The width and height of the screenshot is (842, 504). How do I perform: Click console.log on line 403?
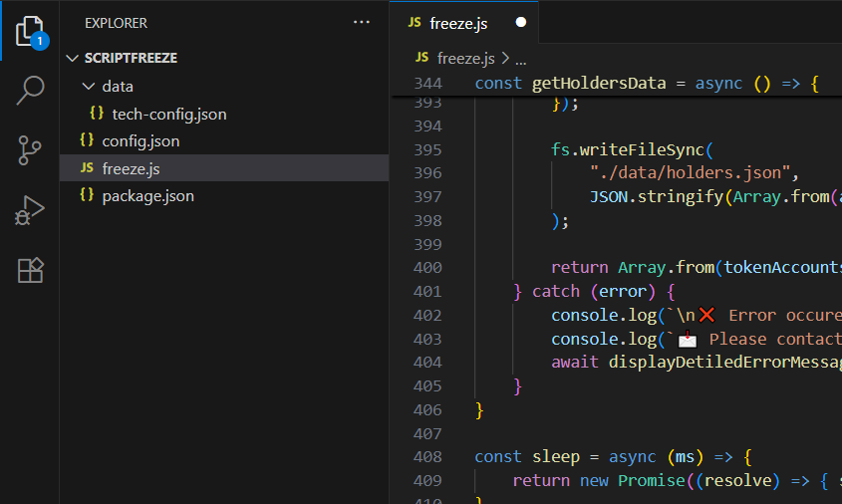pyautogui.click(x=604, y=339)
